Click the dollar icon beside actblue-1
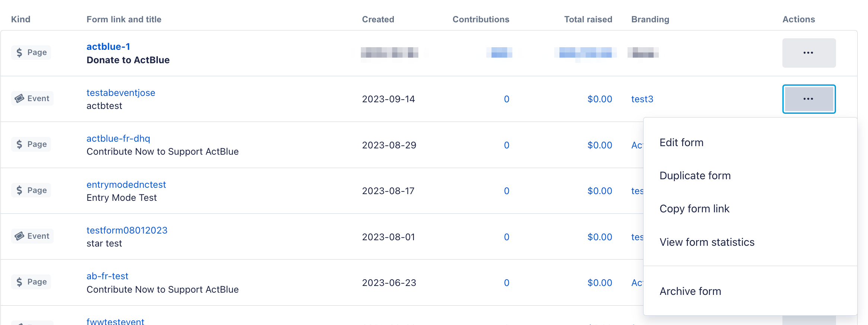 tap(19, 53)
